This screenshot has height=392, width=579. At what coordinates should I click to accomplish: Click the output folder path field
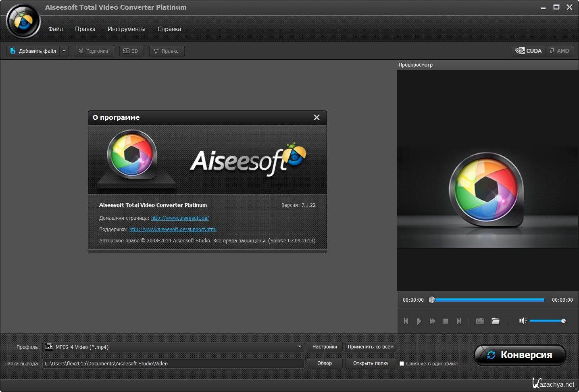pyautogui.click(x=173, y=363)
